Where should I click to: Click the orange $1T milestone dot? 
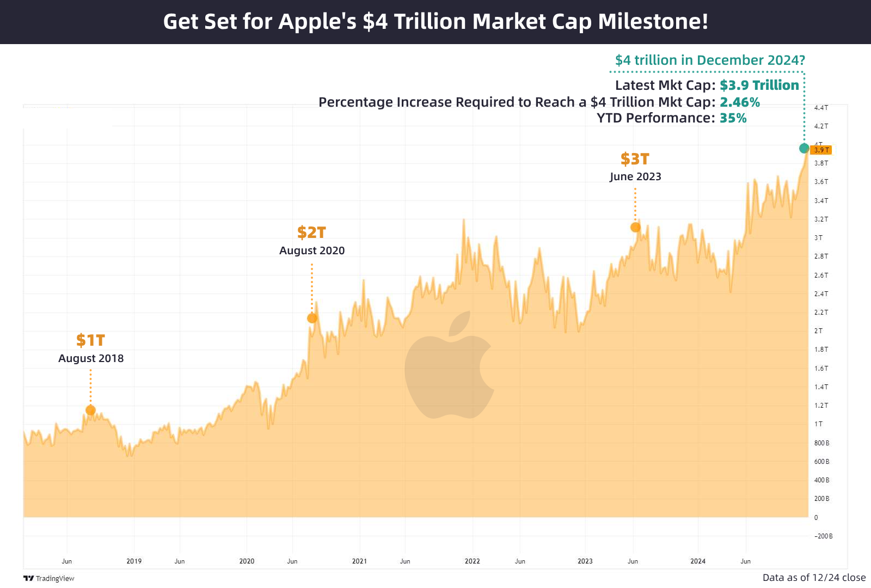91,410
